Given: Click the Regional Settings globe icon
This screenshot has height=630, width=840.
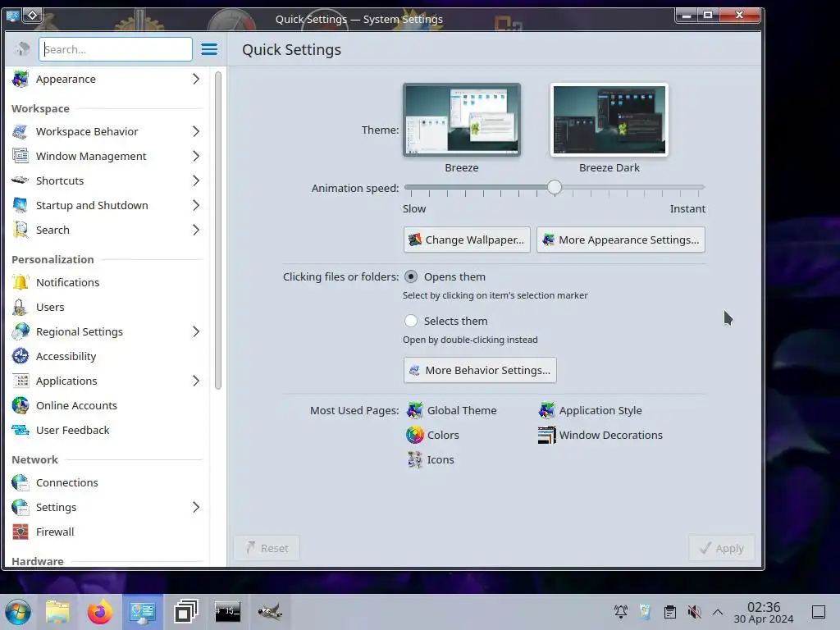Looking at the screenshot, I should click(x=21, y=331).
